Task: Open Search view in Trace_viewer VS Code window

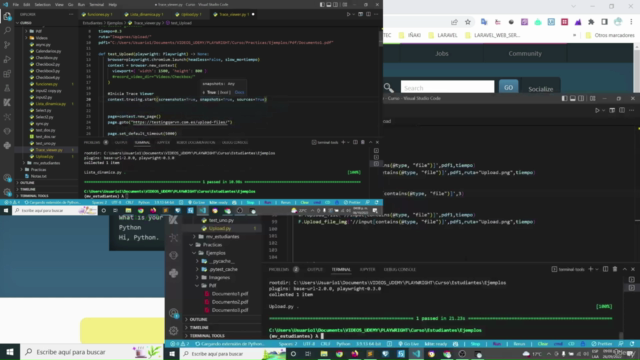Action: point(7,31)
